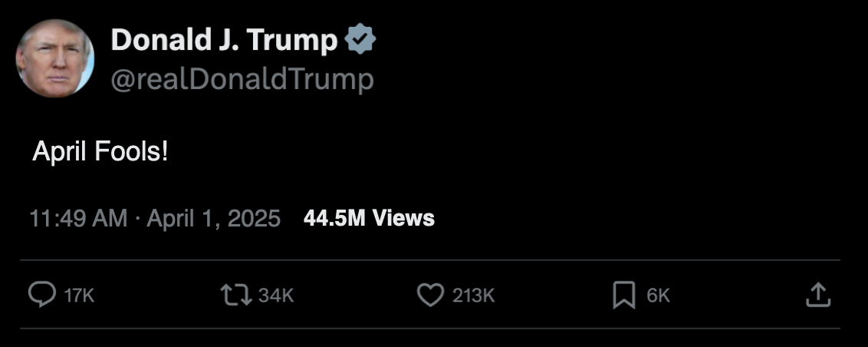Click the reply speech bubble icon
The height and width of the screenshot is (347, 868).
click(41, 295)
